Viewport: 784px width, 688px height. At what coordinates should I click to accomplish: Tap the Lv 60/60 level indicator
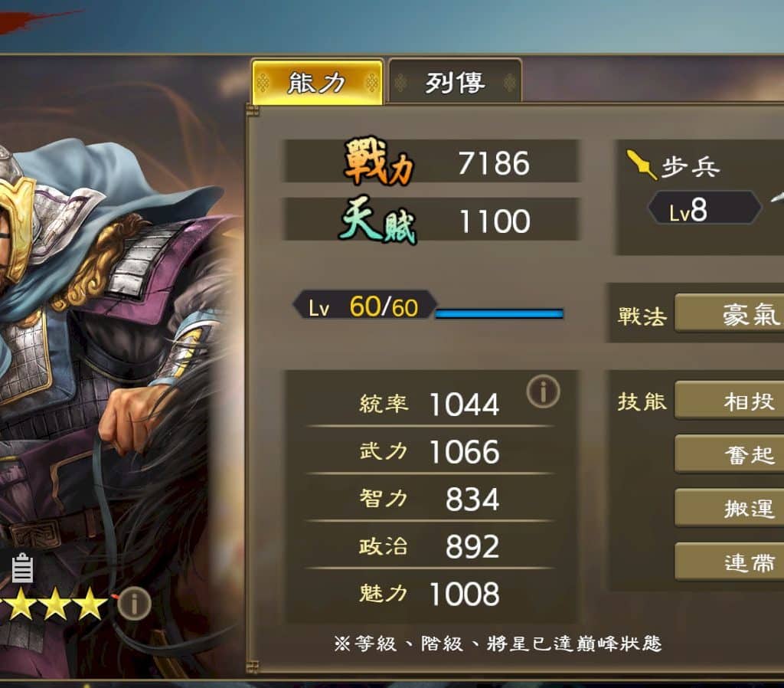(364, 305)
